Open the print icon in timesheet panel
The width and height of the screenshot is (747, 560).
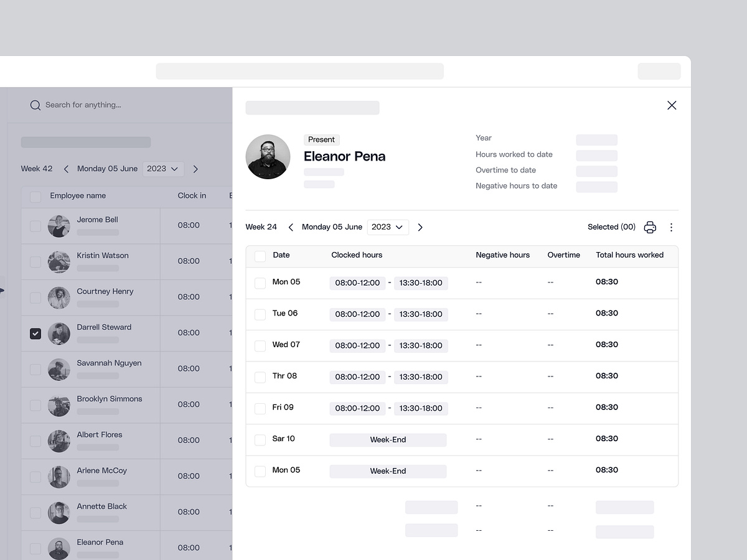pyautogui.click(x=650, y=227)
